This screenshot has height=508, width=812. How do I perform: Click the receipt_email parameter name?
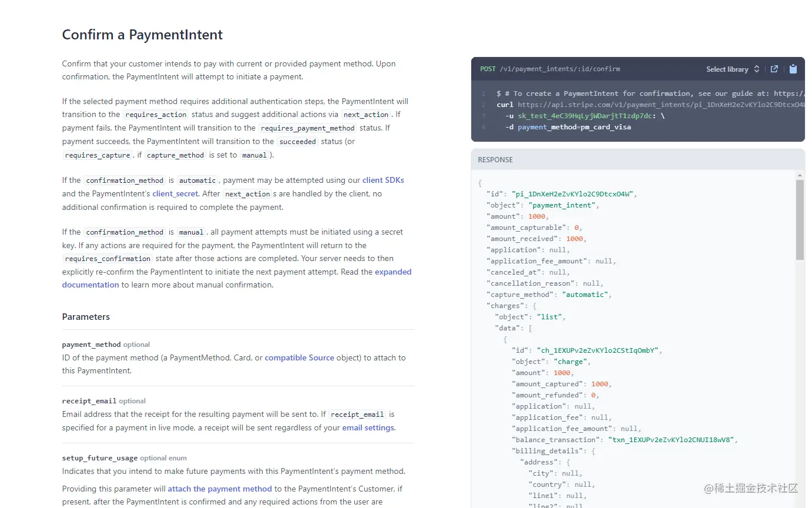pyautogui.click(x=89, y=401)
